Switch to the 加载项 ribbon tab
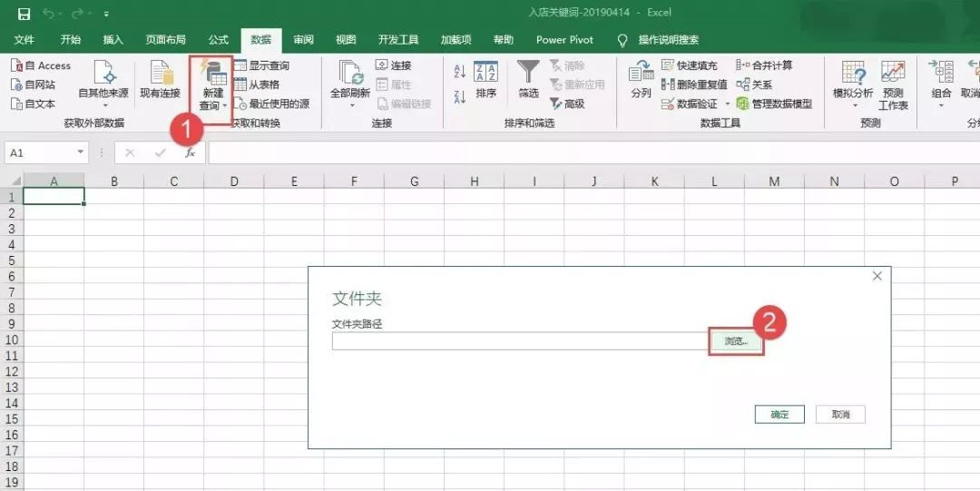Screen dimensions: 980x491 pyautogui.click(x=456, y=39)
